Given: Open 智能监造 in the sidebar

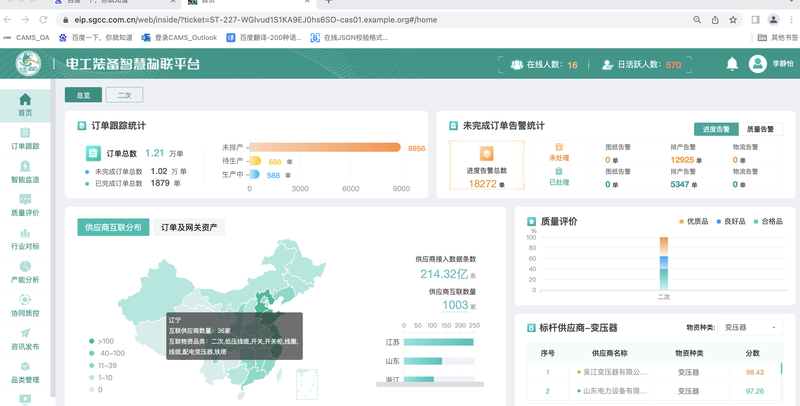Looking at the screenshot, I should 25,172.
